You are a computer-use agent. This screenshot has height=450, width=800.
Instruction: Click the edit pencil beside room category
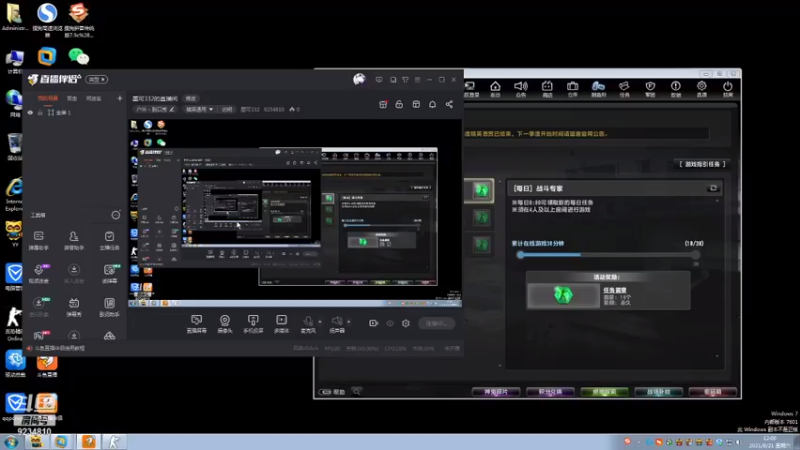[172, 109]
